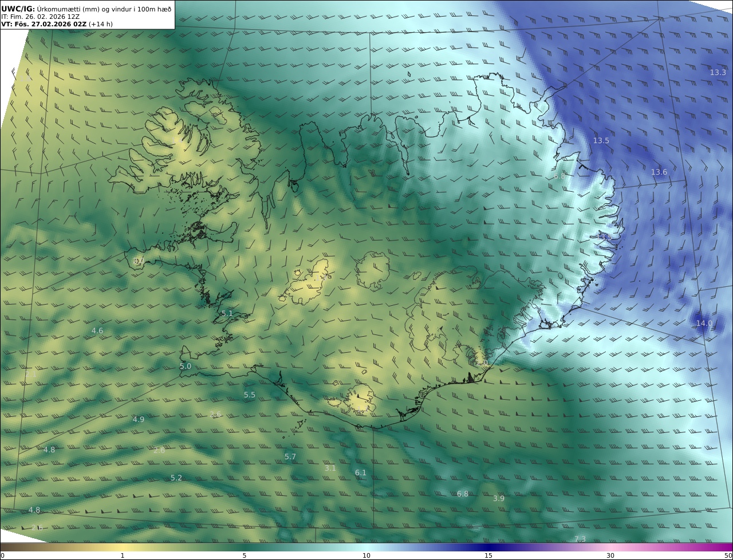
Task: Click the colorbar tick label 10
Action: (366, 555)
